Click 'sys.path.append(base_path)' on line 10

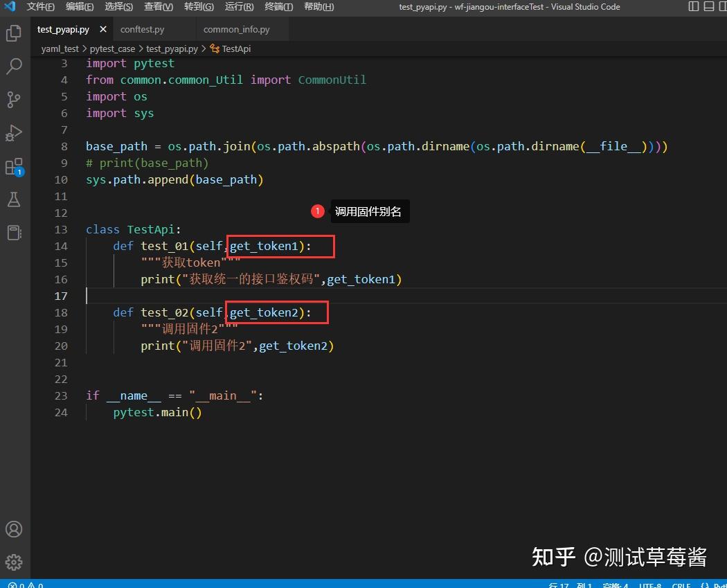174,180
